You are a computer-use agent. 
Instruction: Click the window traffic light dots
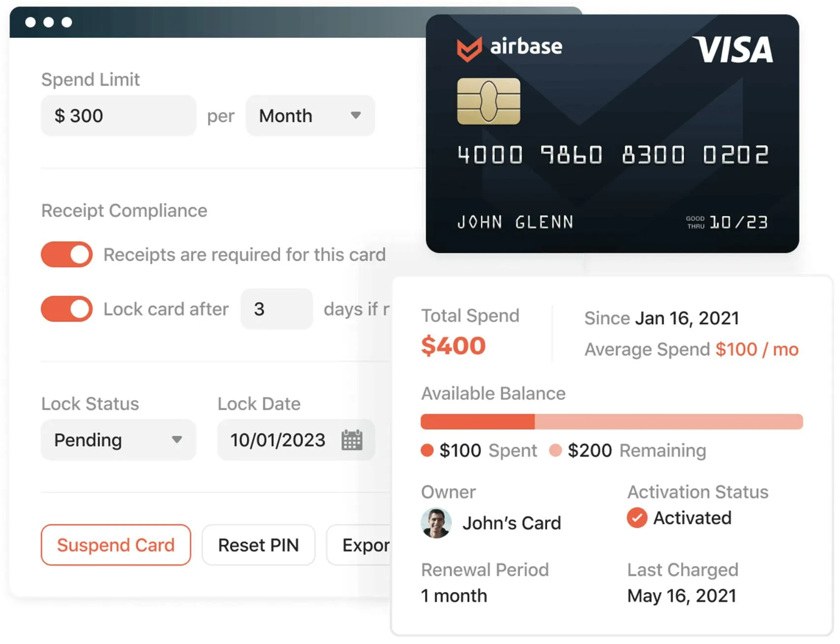click(x=49, y=22)
